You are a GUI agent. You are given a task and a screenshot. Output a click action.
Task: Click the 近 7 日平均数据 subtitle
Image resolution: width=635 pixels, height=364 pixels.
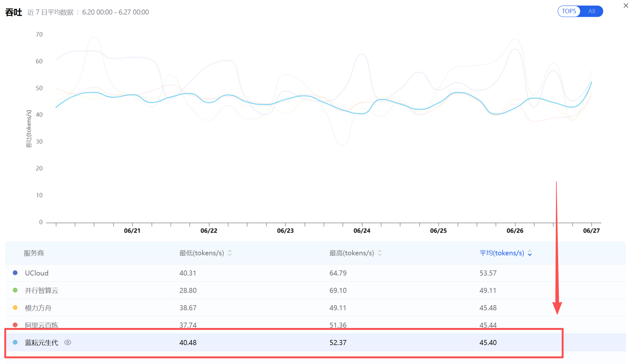point(51,12)
